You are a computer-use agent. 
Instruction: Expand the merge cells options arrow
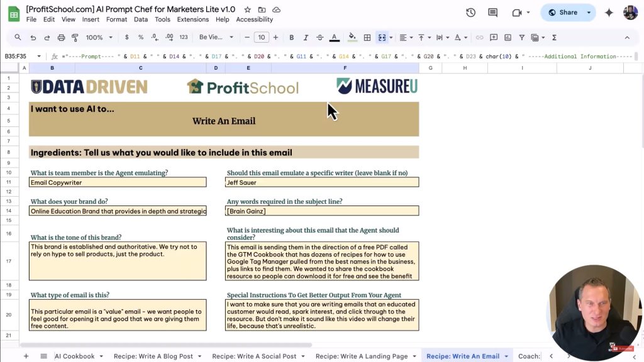391,37
